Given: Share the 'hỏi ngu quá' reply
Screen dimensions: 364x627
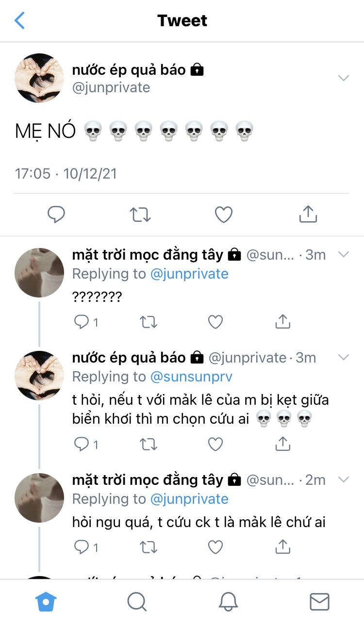Looking at the screenshot, I should [282, 547].
